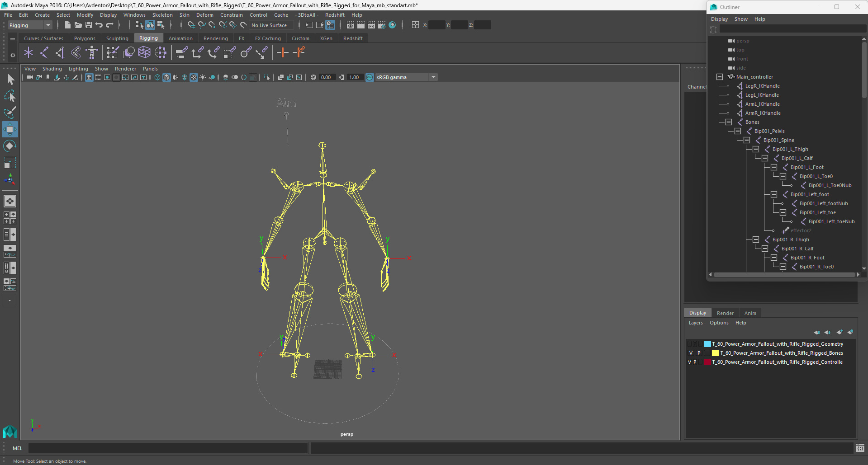Toggle the viewport grid display button
This screenshot has height=465, width=868.
coord(89,77)
